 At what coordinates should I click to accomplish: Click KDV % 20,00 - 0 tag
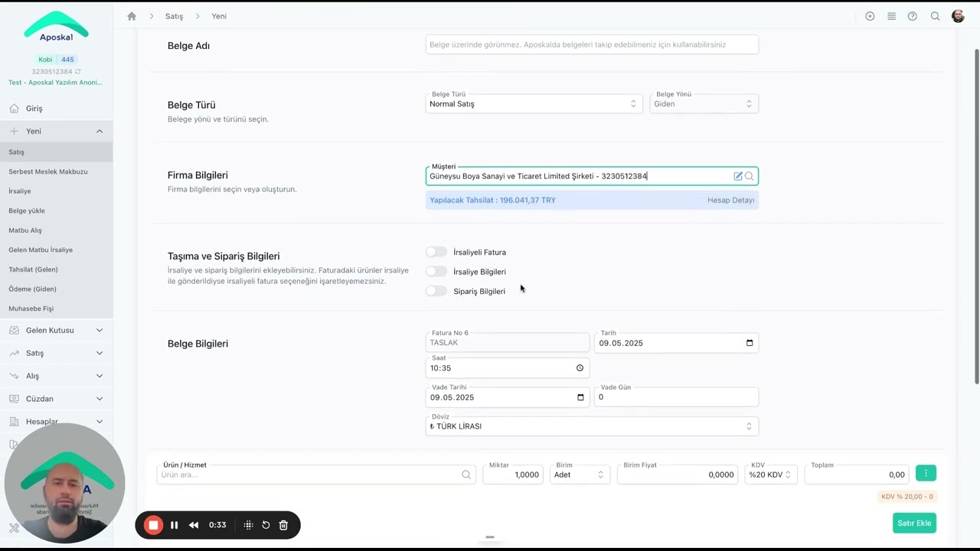click(x=907, y=497)
